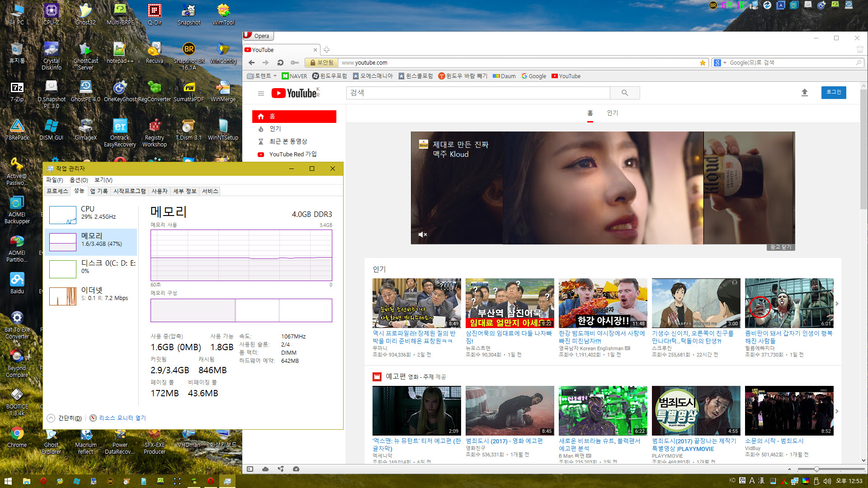This screenshot has height=488, width=868.
Task: Select CPU in performance sidebar
Action: (x=91, y=215)
